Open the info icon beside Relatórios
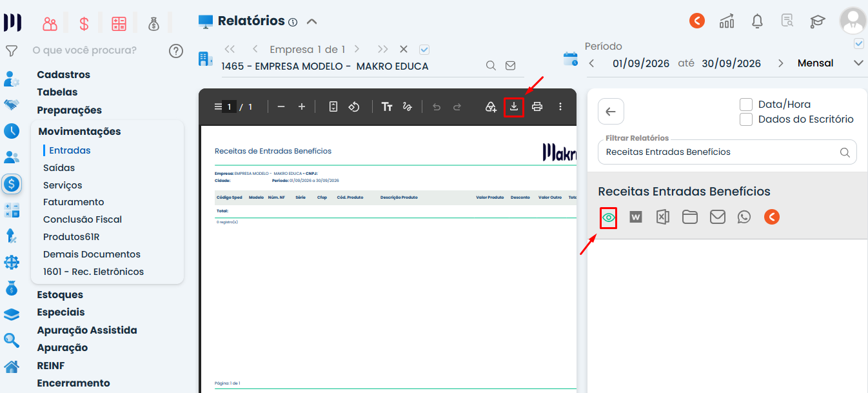Image resolution: width=868 pixels, height=393 pixels. pyautogui.click(x=293, y=22)
